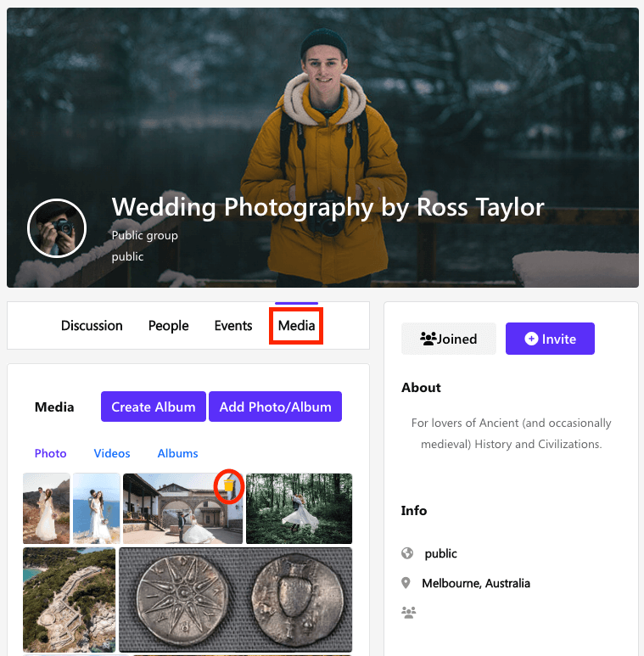The height and width of the screenshot is (656, 644).
Task: Open the People tab
Action: click(x=168, y=326)
